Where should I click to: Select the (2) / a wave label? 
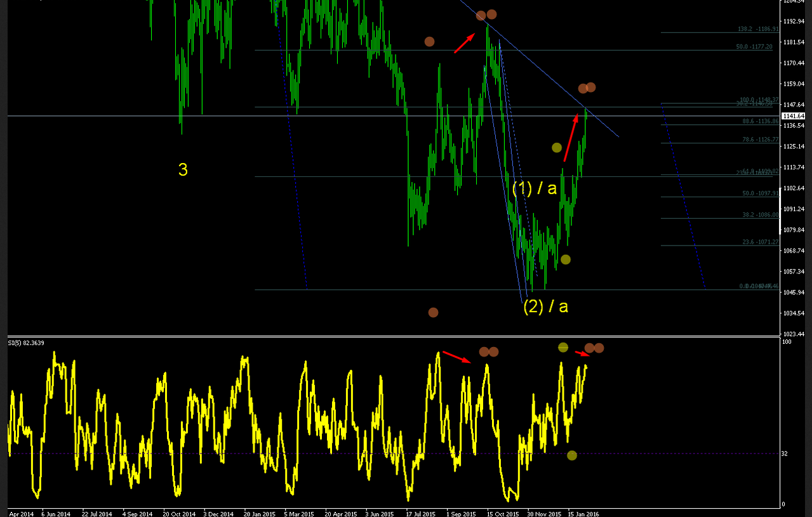tap(545, 307)
